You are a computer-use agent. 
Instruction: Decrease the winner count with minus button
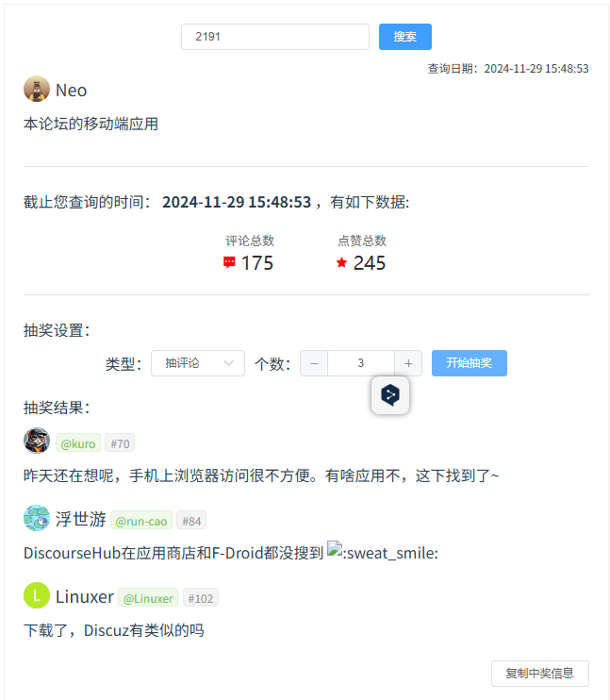[x=314, y=363]
